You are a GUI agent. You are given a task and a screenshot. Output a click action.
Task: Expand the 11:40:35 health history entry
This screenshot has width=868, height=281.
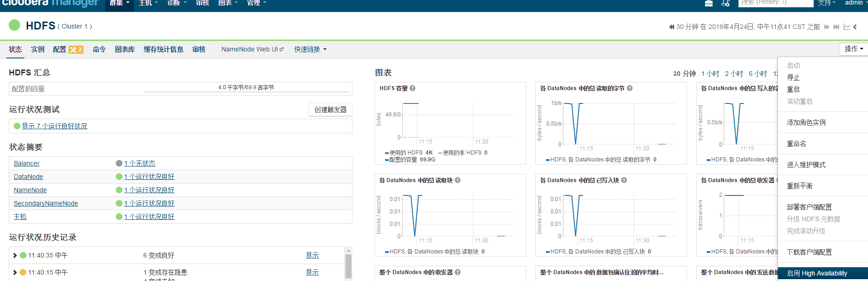tap(15, 255)
